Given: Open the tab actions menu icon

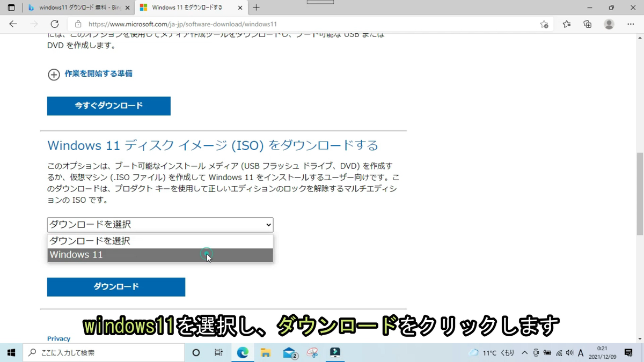Looking at the screenshot, I should pyautogui.click(x=11, y=8).
